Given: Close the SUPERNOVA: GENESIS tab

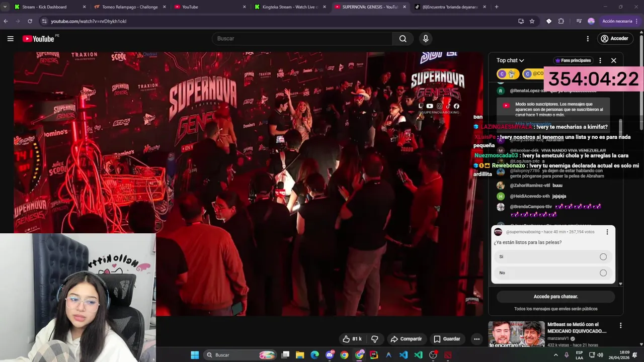Looking at the screenshot, I should tap(405, 7).
